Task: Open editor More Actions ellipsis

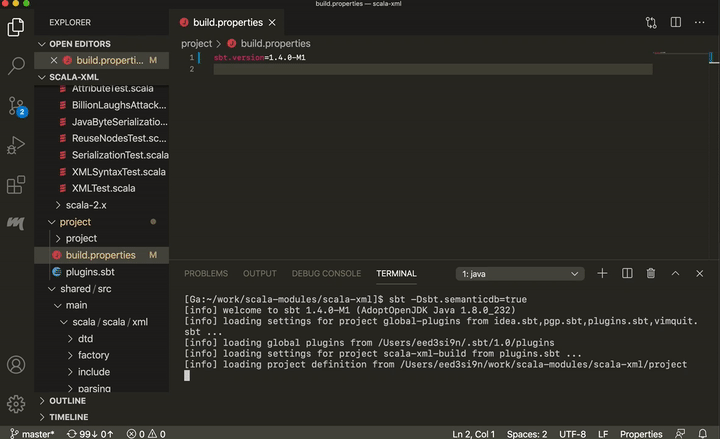Action: coord(699,22)
